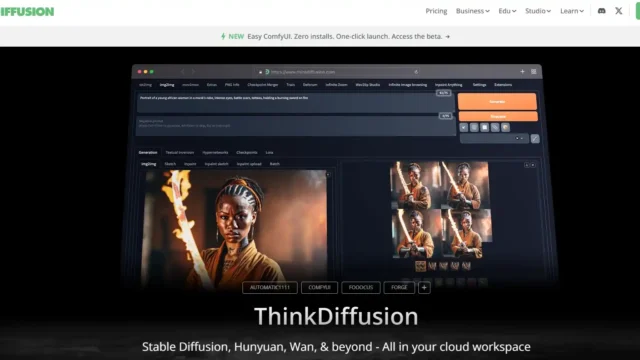The width and height of the screenshot is (640, 360).
Task: Click the negative prompt field in mockup
Action: pos(296,126)
